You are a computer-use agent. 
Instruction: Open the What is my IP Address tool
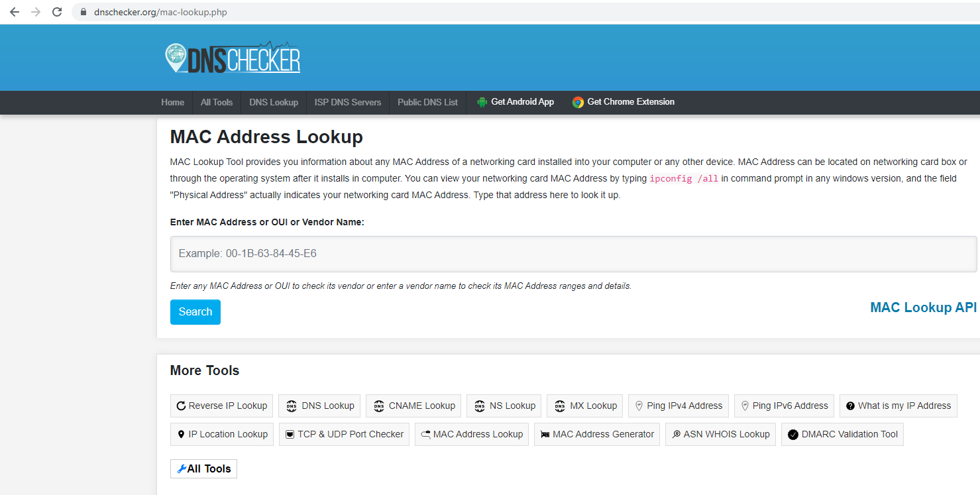click(898, 406)
